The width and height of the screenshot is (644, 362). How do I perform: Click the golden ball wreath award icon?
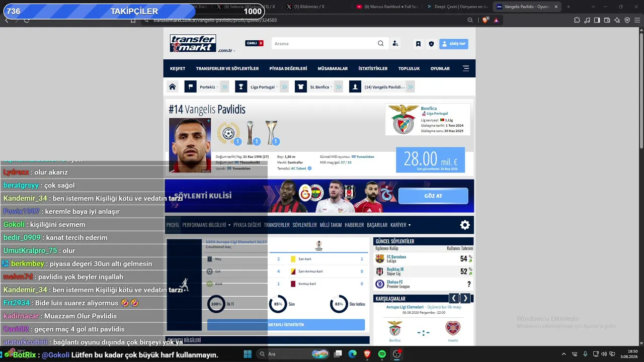228,133
